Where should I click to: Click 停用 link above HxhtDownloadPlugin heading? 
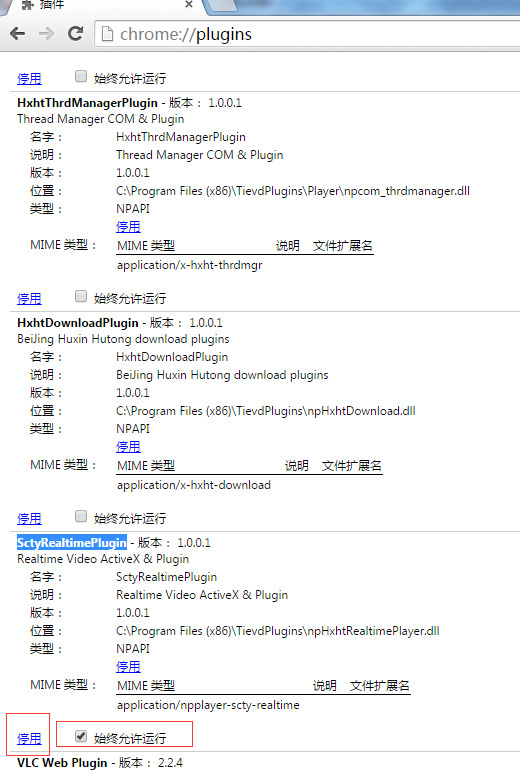pos(29,298)
